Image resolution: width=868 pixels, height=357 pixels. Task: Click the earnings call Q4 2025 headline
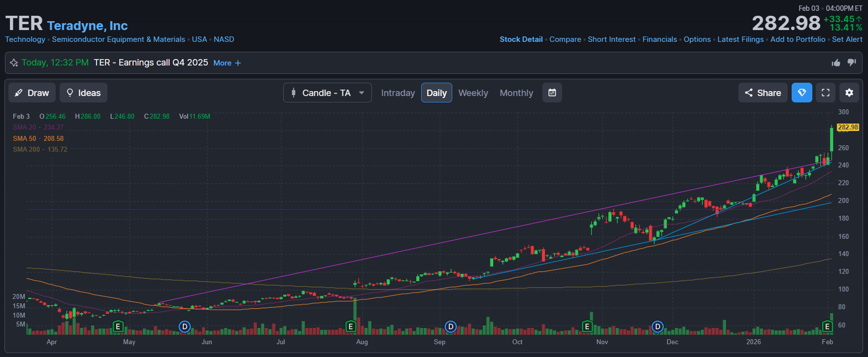(151, 63)
